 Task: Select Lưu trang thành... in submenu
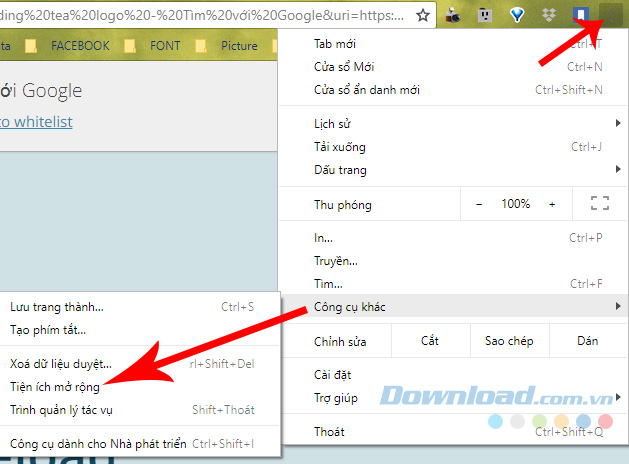click(139, 307)
